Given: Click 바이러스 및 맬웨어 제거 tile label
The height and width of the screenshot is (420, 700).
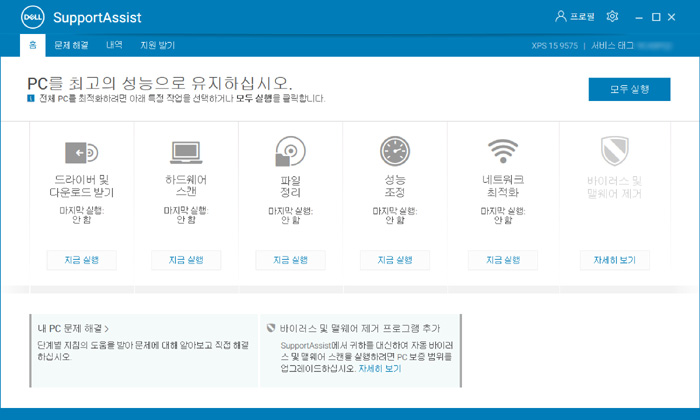Looking at the screenshot, I should 614,187.
